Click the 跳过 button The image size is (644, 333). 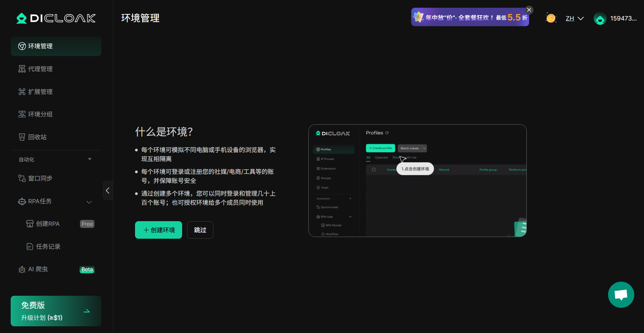(x=200, y=230)
